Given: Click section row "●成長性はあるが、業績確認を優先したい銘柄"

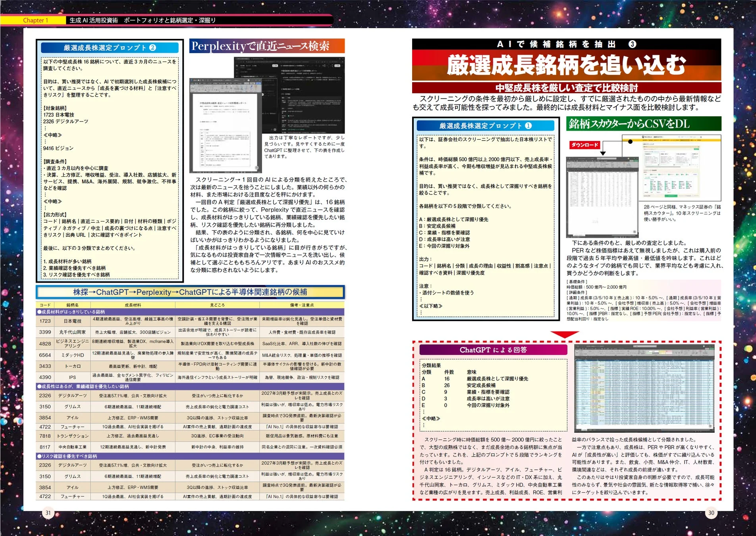Looking at the screenshot, I should tap(190, 386).
